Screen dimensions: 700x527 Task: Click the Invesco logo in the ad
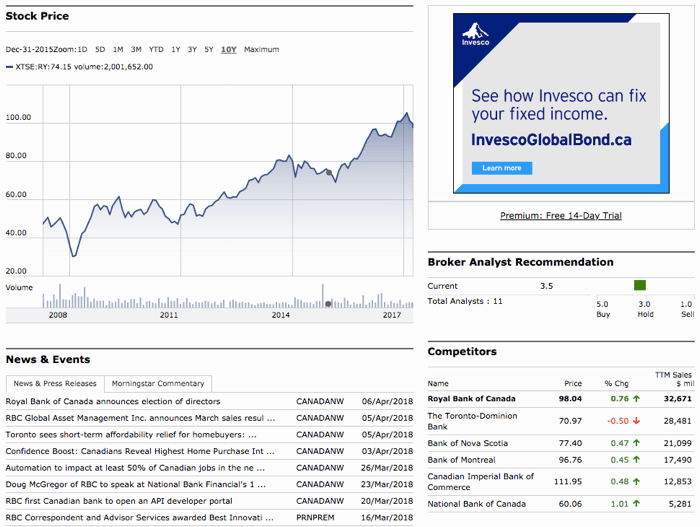click(475, 34)
